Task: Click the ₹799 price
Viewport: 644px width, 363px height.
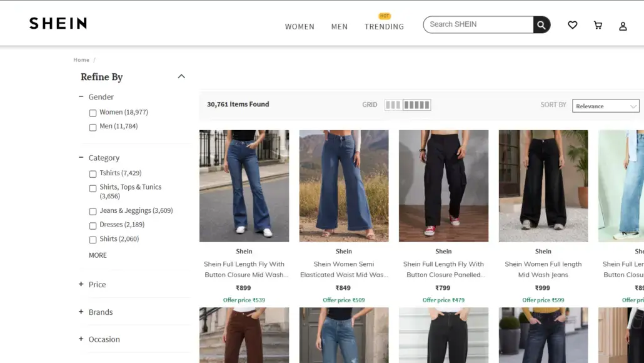Action: [443, 288]
